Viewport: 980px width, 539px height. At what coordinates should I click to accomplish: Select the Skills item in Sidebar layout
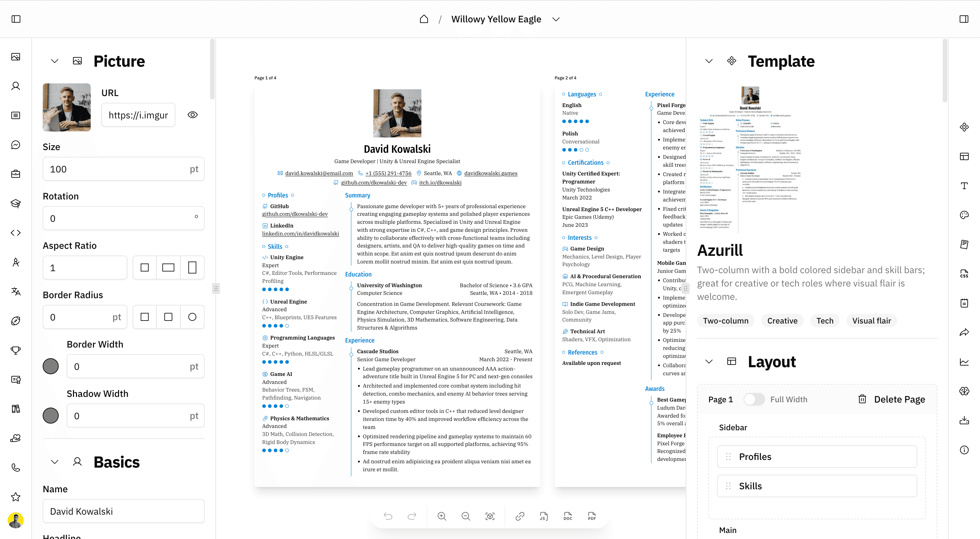817,486
